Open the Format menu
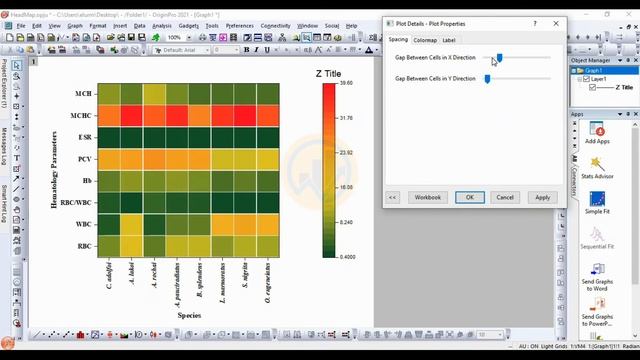 point(98,26)
